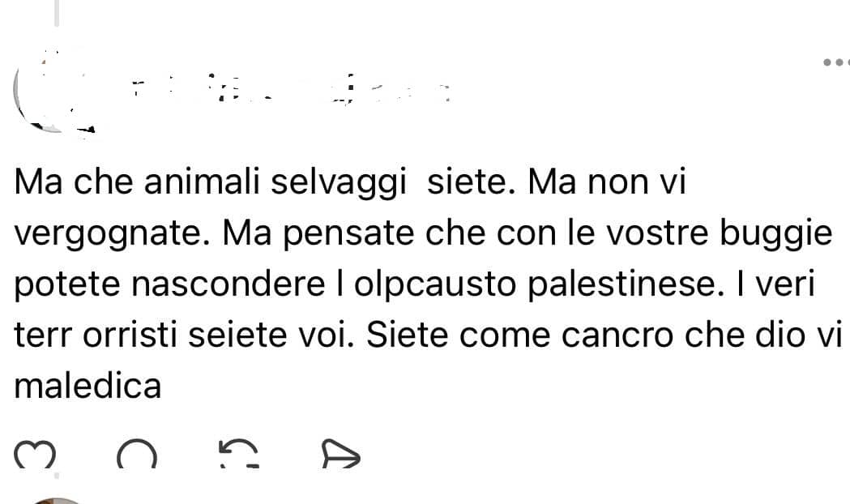Repost using the circular arrows icon
This screenshot has width=850, height=504.
[x=239, y=455]
